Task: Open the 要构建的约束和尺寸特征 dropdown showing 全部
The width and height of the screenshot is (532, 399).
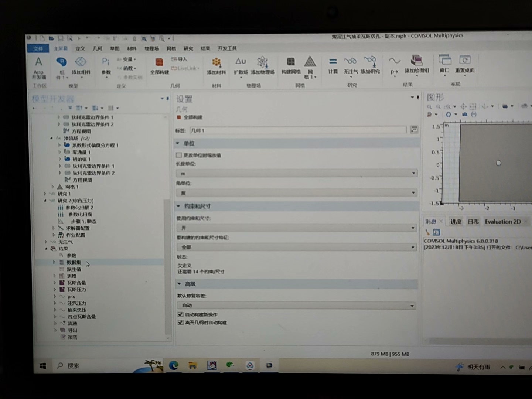Action: 297,247
